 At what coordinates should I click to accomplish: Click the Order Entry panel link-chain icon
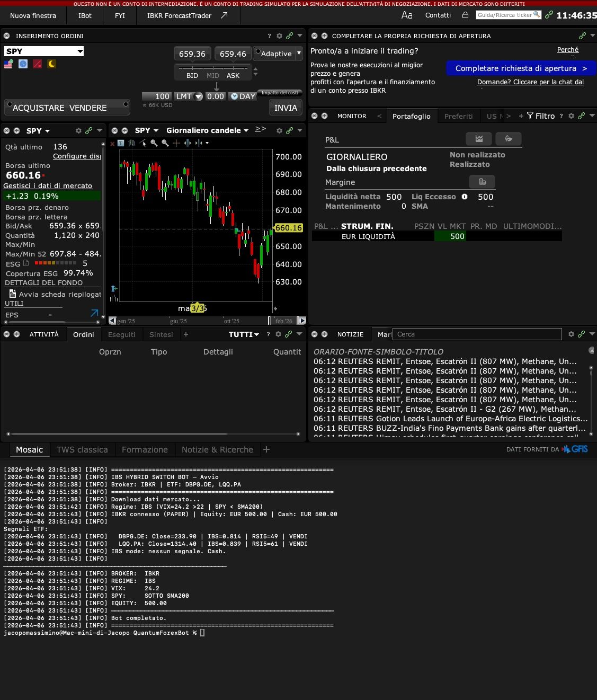[290, 36]
